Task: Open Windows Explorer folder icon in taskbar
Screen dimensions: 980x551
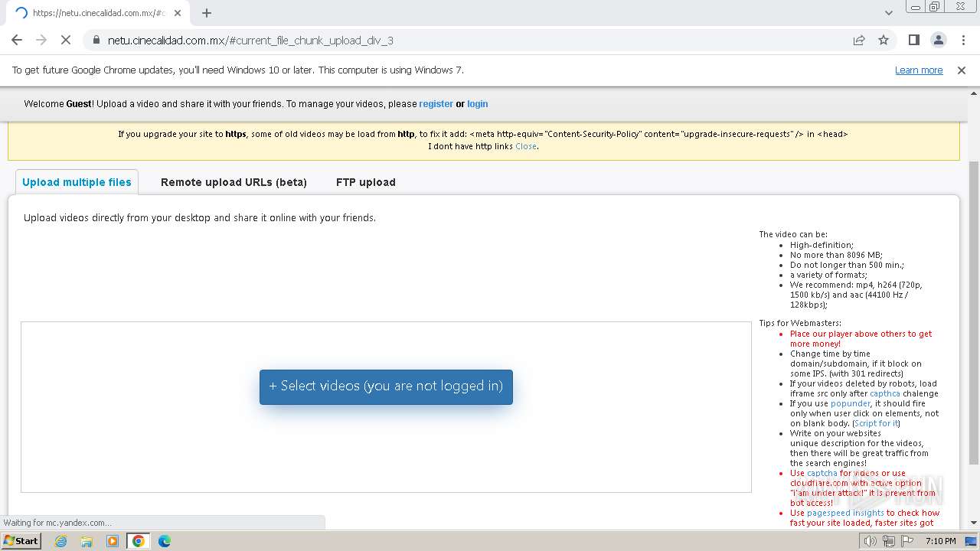Action: point(87,541)
